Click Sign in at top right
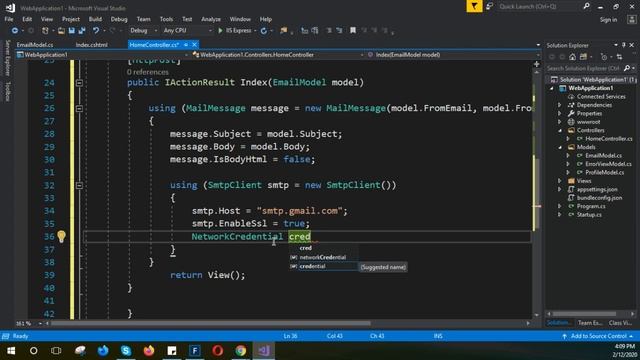This screenshot has width=640, height=360. pos(608,20)
